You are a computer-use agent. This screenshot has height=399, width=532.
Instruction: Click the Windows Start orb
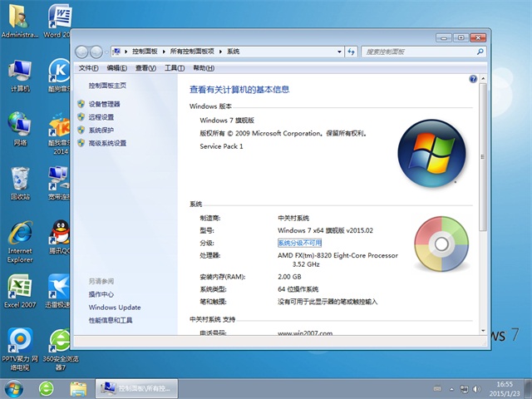point(14,387)
